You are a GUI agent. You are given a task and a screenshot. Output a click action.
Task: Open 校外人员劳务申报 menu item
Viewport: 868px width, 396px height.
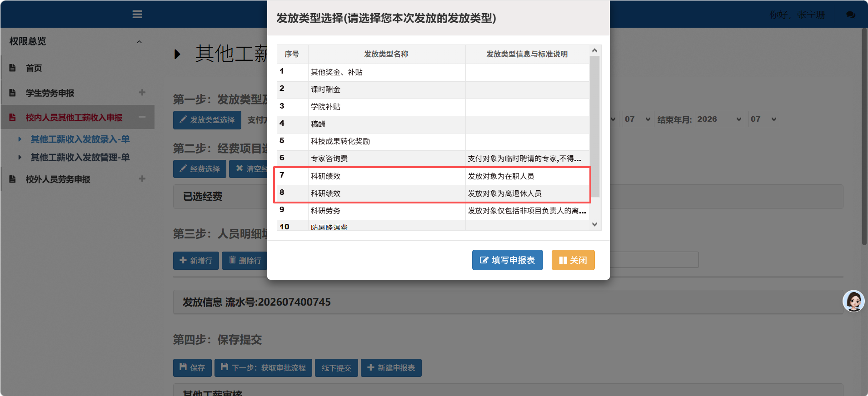click(x=58, y=179)
